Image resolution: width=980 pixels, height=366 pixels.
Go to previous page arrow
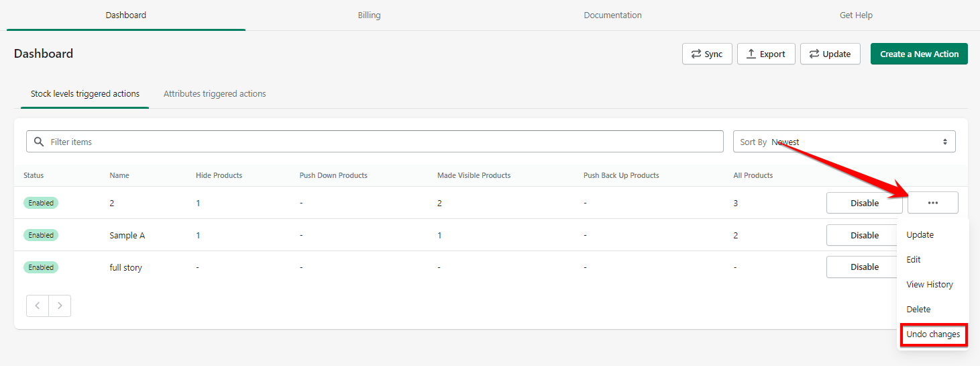[38, 306]
